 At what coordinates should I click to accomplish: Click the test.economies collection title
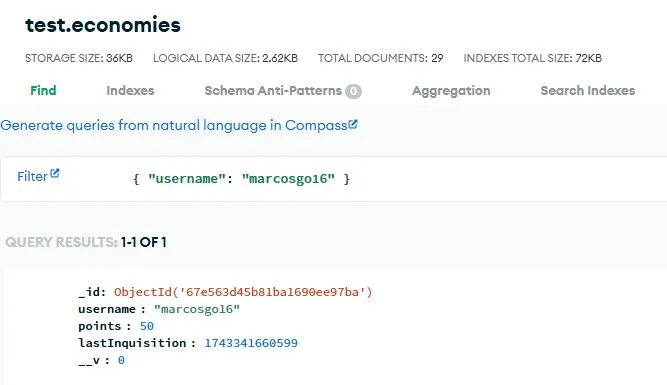coord(103,25)
